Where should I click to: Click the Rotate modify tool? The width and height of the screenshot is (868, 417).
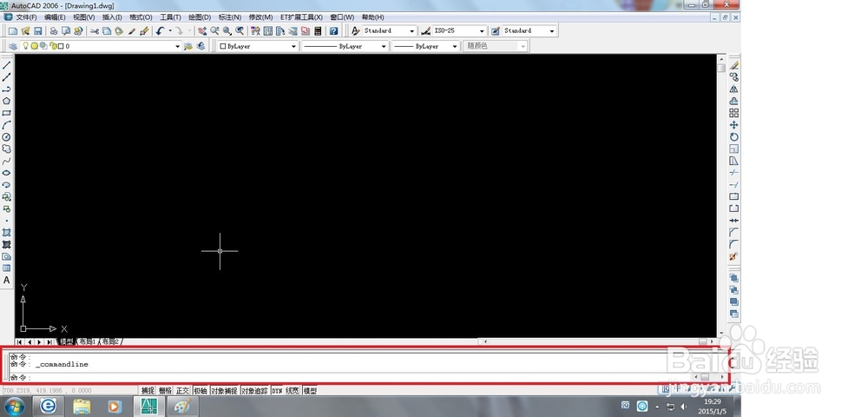tap(734, 136)
